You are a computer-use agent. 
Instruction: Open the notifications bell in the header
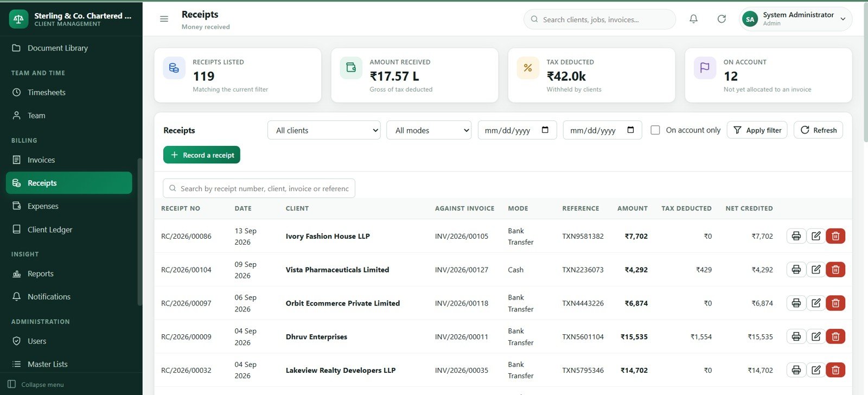tap(693, 19)
